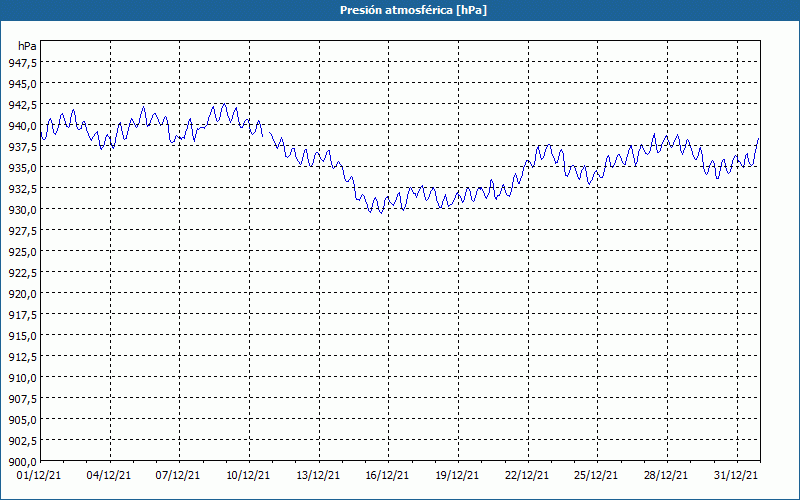Screen dimensions: 800x500
Task: Click the 31/12/21 date label
Action: [736, 475]
